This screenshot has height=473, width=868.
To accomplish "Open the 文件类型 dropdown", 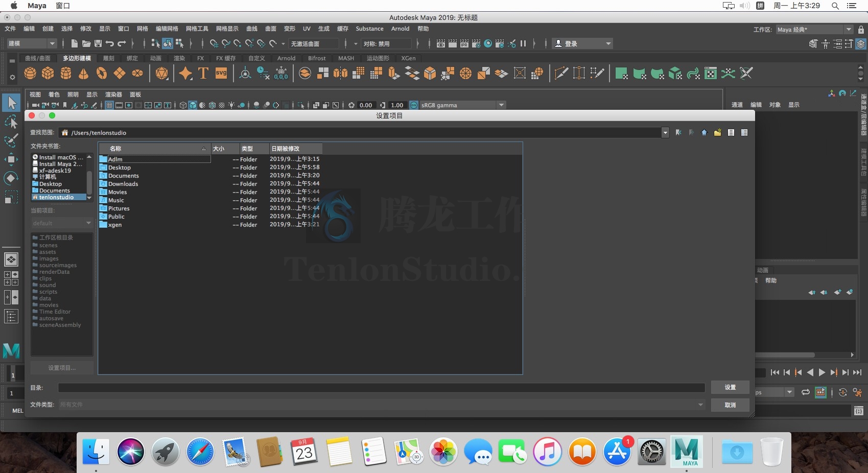I will pos(382,405).
